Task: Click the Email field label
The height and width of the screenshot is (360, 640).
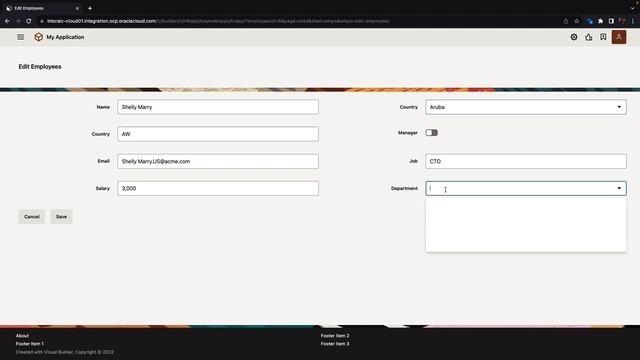Action: [x=104, y=161]
